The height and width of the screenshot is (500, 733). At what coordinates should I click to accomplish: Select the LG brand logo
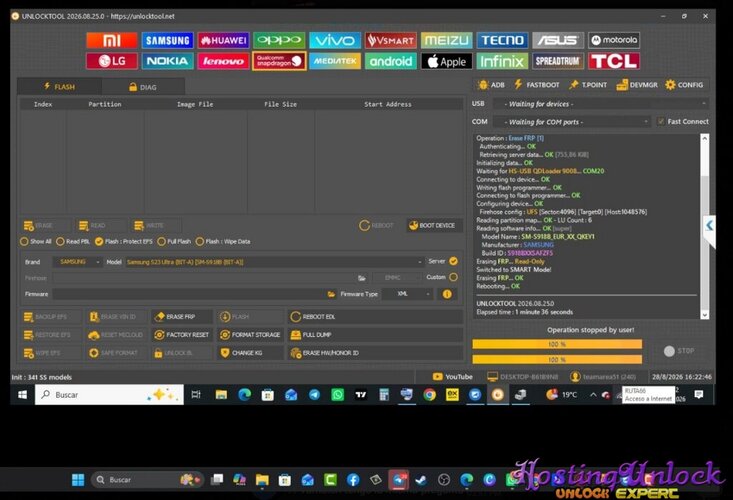[x=112, y=61]
